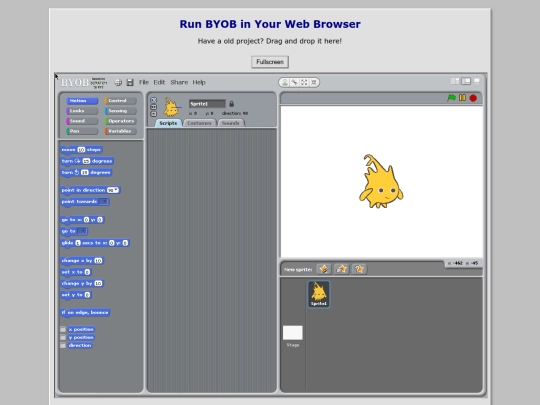The image size is (540, 405).
Task: Switch to full stage layout
Action: (x=466, y=81)
